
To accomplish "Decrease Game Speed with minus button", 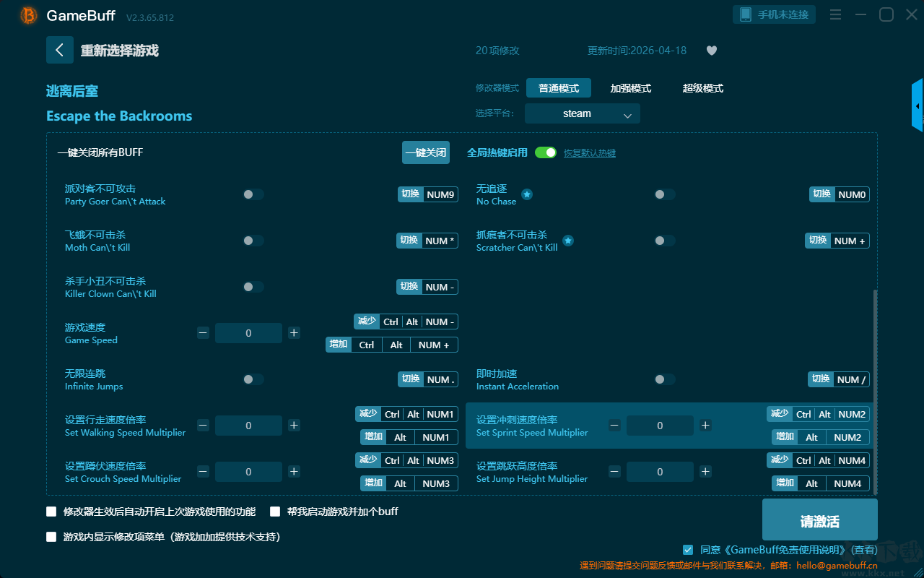I will click(204, 333).
